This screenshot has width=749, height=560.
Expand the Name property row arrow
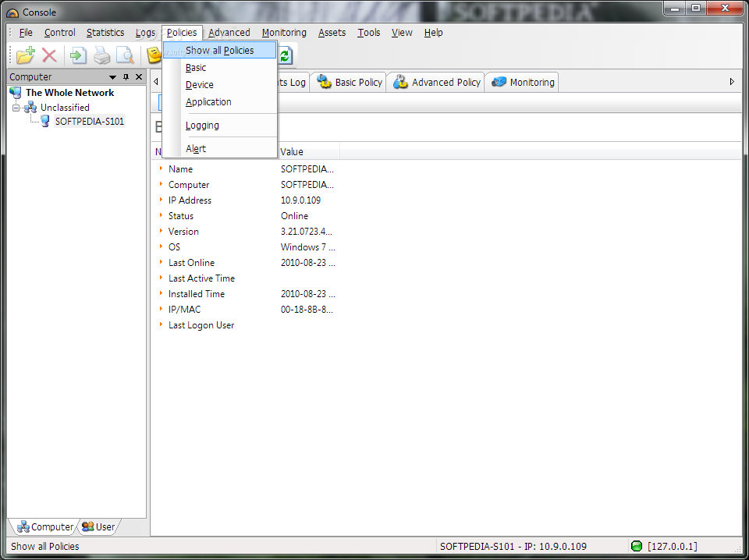pos(161,168)
